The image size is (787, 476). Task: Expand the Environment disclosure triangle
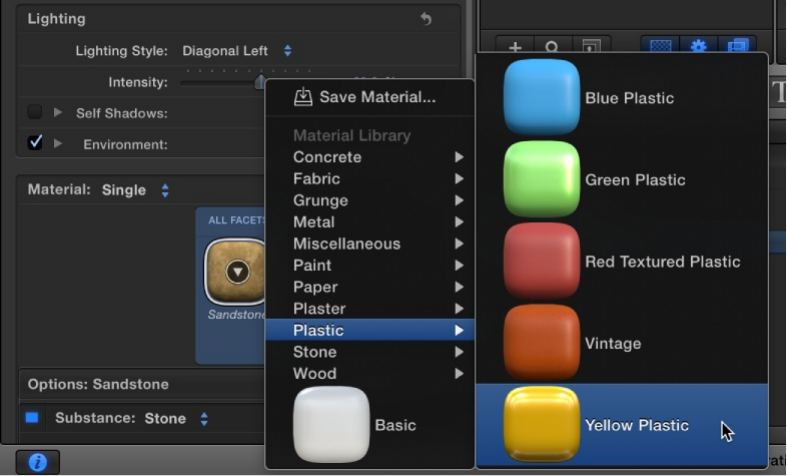coord(58,143)
